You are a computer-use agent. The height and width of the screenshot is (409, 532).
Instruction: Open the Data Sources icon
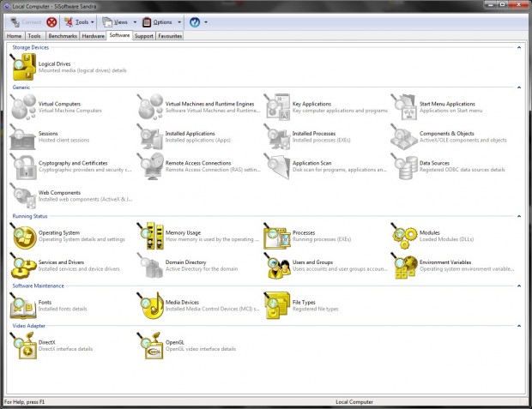pyautogui.click(x=404, y=166)
